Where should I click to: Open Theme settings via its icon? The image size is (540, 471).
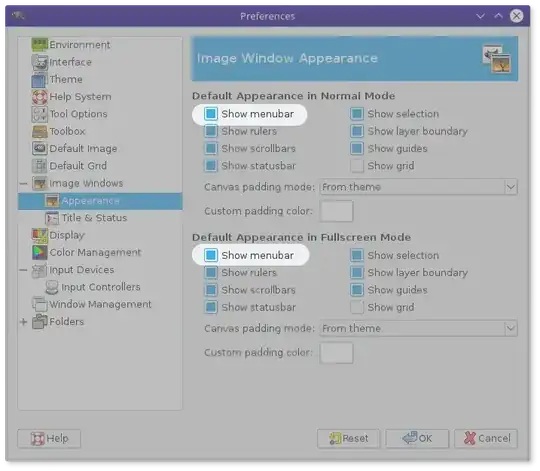tap(39, 80)
